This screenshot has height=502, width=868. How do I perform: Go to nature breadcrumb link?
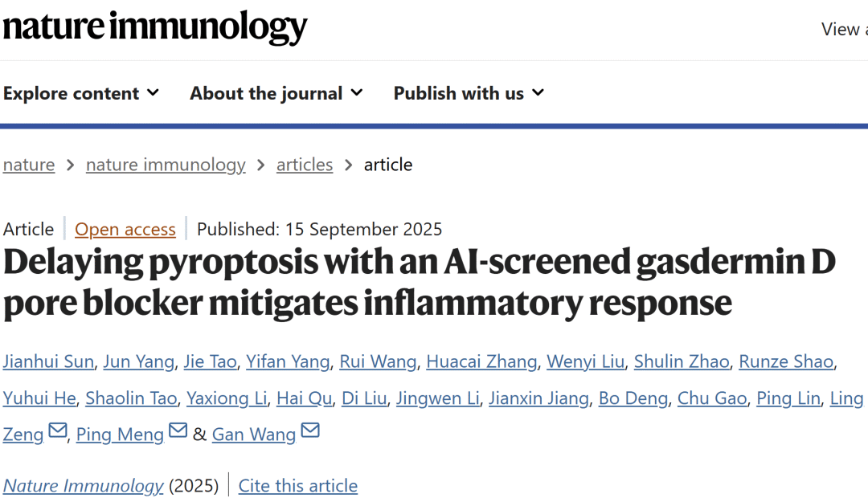pyautogui.click(x=29, y=165)
